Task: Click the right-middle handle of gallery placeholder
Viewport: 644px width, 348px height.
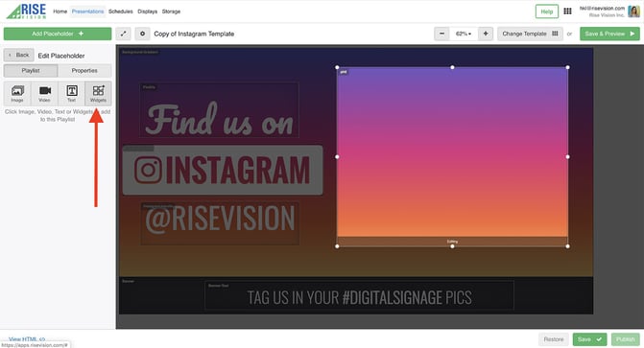Action: click(x=568, y=157)
